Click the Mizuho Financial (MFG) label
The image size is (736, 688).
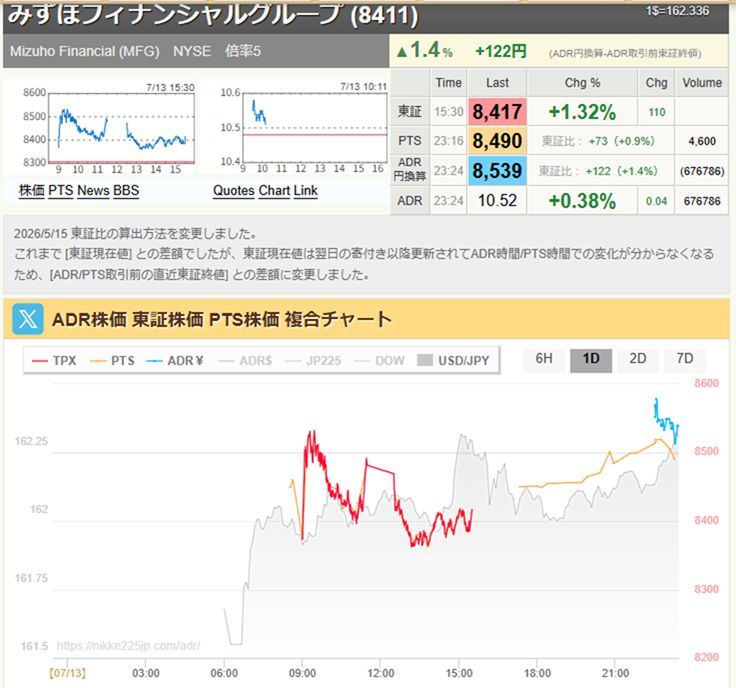[85, 51]
